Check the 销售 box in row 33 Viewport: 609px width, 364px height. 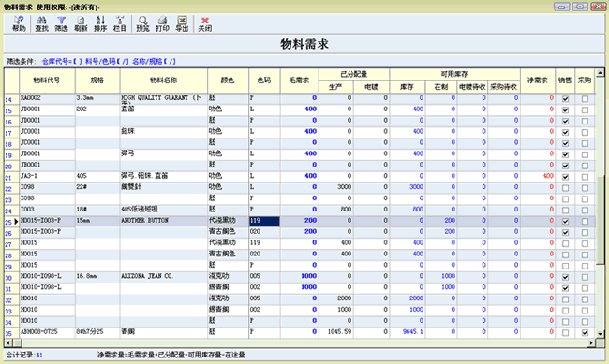click(x=566, y=311)
